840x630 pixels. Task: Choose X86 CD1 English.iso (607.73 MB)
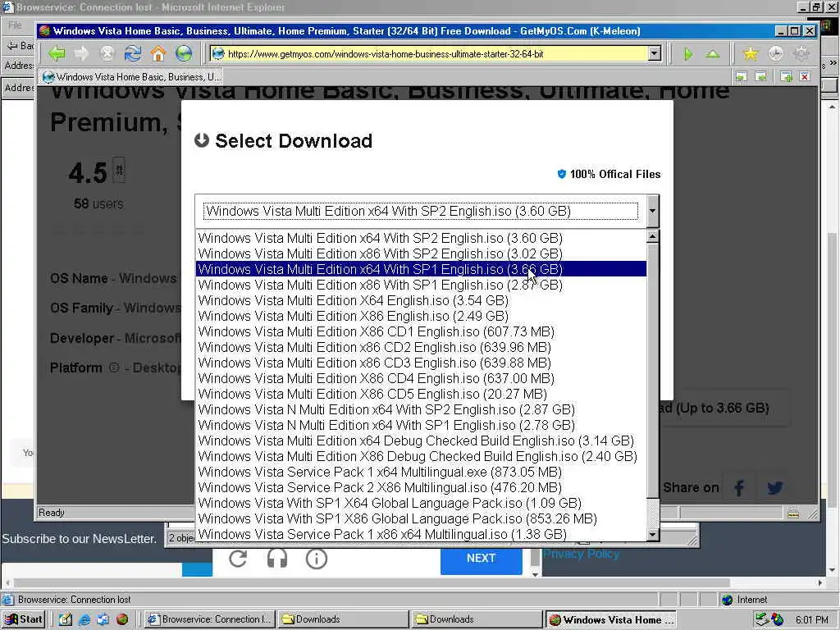(421, 331)
